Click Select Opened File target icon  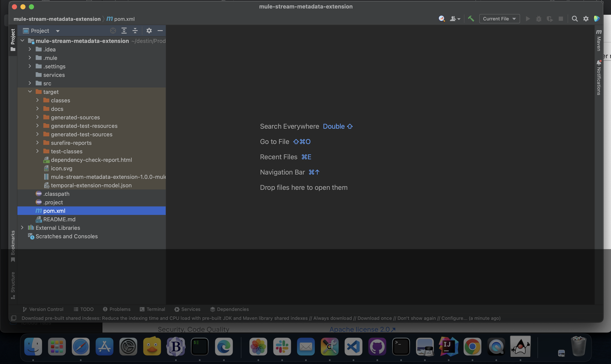tap(113, 31)
